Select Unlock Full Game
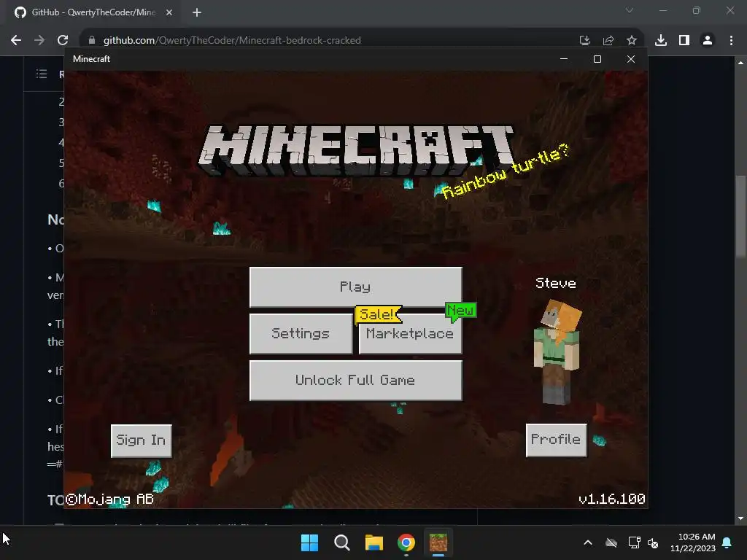Screen dimensions: 747x560 click(355, 380)
